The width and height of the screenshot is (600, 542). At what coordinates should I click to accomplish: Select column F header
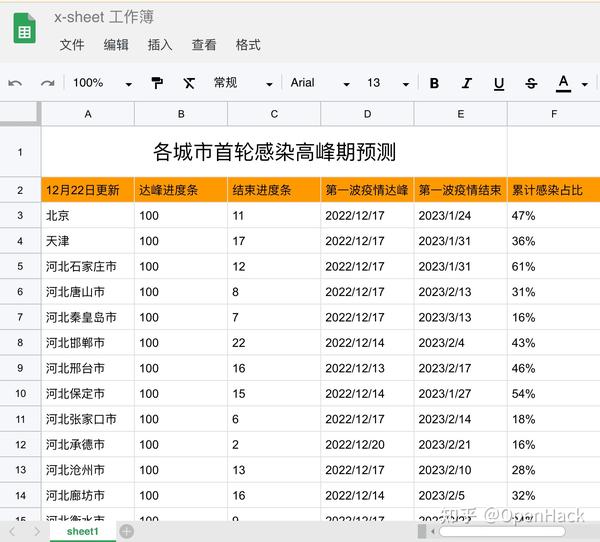point(554,114)
